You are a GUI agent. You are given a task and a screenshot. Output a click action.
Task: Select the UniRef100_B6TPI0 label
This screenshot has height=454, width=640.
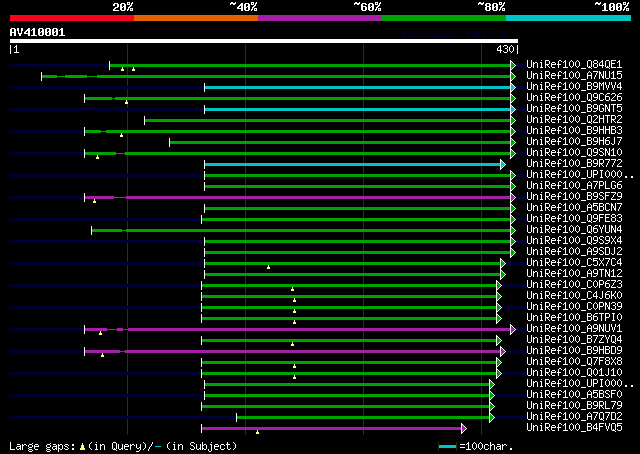point(574,318)
